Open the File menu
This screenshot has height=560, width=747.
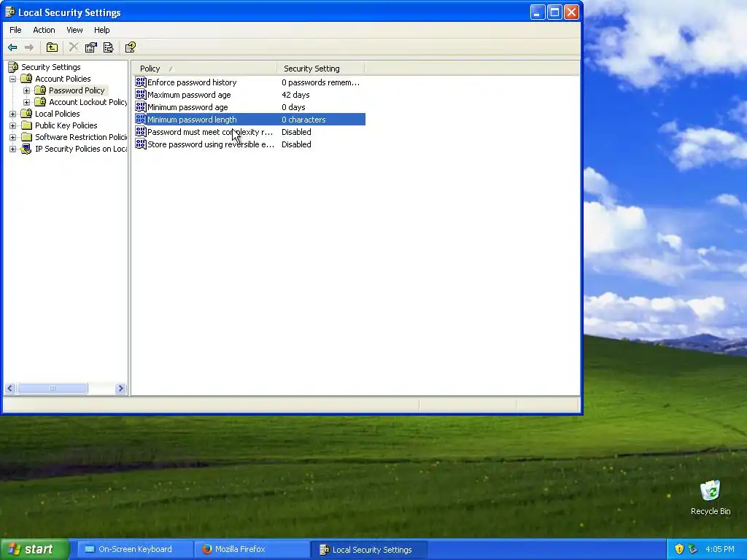coord(15,30)
